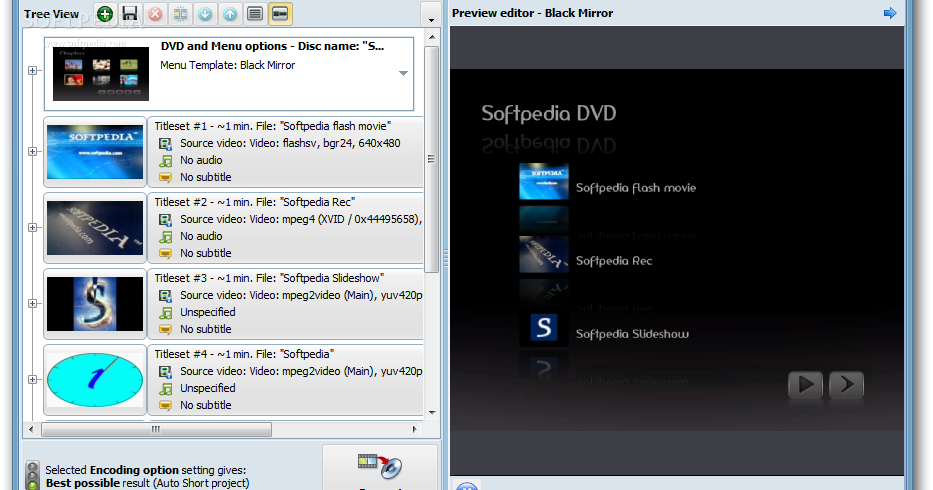Click the red X Remove icon
Screen dimensions: 933x490
155,14
